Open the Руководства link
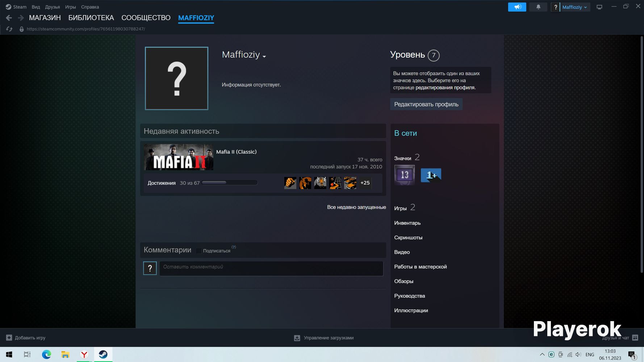This screenshot has height=362, width=644. coord(410,296)
